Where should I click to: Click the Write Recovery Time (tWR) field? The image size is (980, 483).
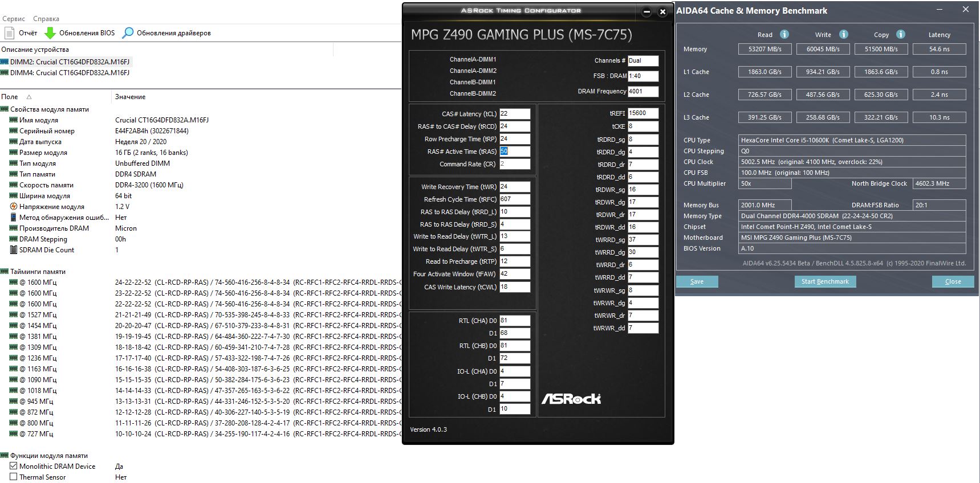(x=515, y=187)
